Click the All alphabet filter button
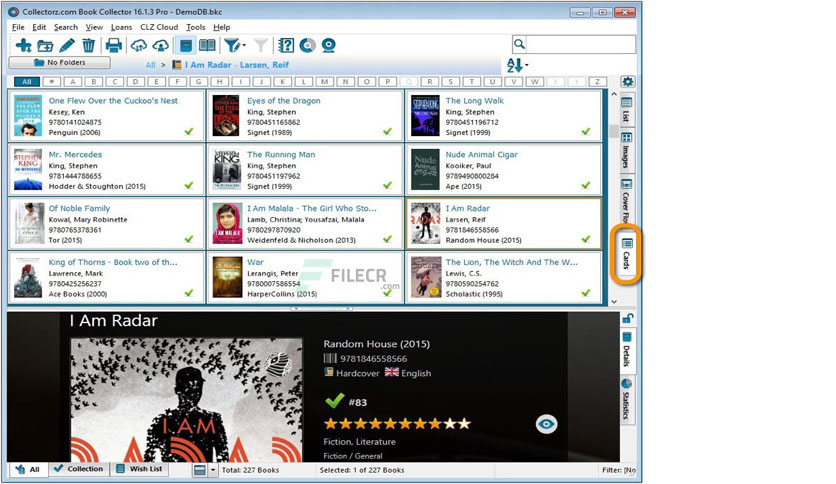The image size is (836, 484). 27,82
